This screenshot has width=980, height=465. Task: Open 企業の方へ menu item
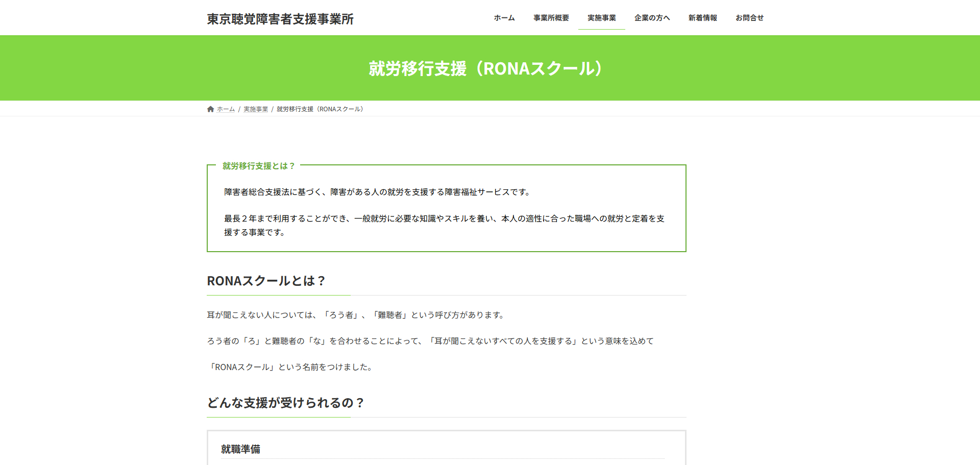[652, 18]
